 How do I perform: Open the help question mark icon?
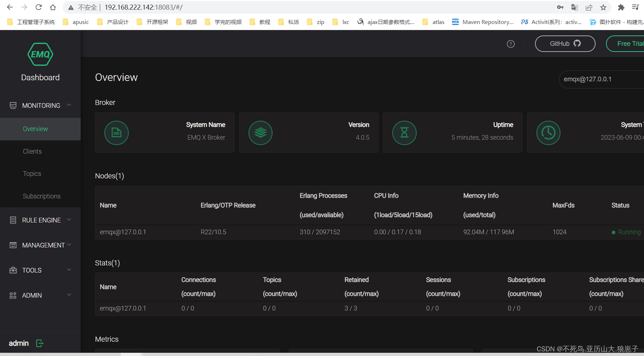point(511,44)
